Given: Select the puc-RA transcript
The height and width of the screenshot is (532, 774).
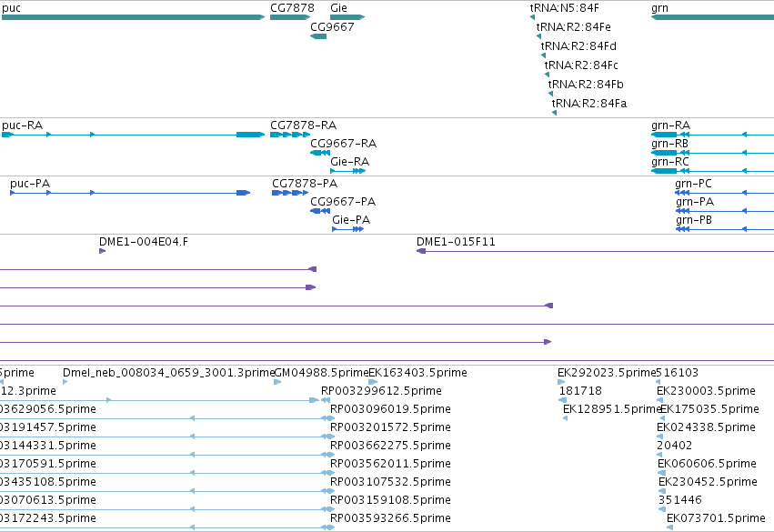Looking at the screenshot, I should [133, 135].
